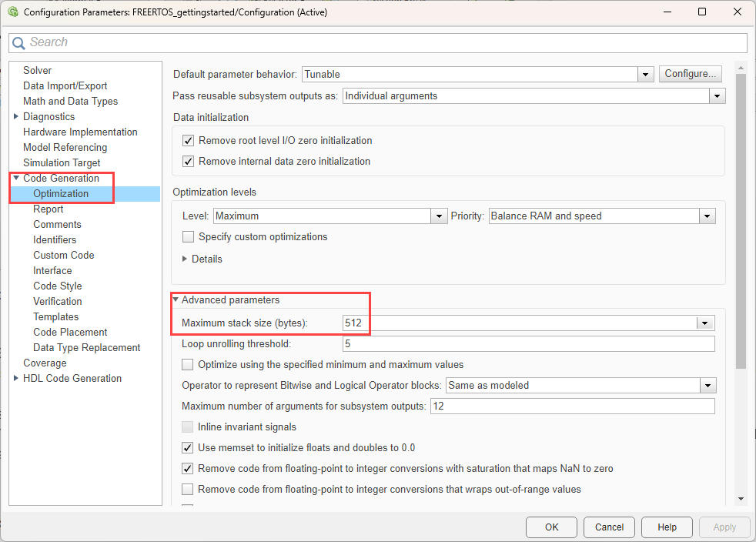Viewport: 756px width, 542px height.
Task: Click the Simulink app icon in title bar
Action: click(12, 12)
